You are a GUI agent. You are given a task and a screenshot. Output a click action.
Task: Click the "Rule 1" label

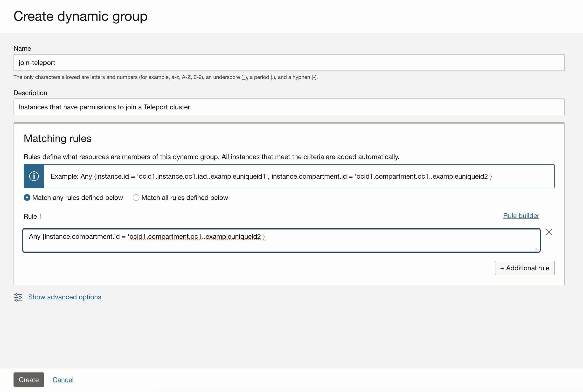tap(33, 216)
